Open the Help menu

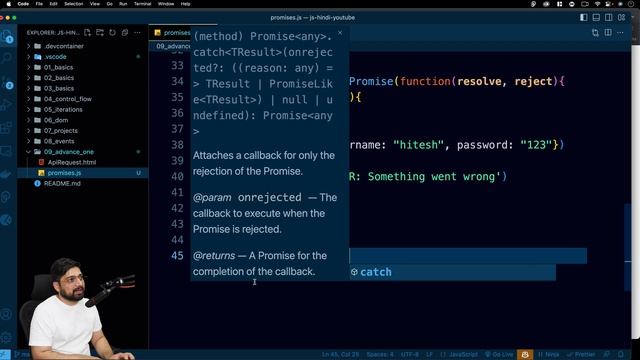185,4
